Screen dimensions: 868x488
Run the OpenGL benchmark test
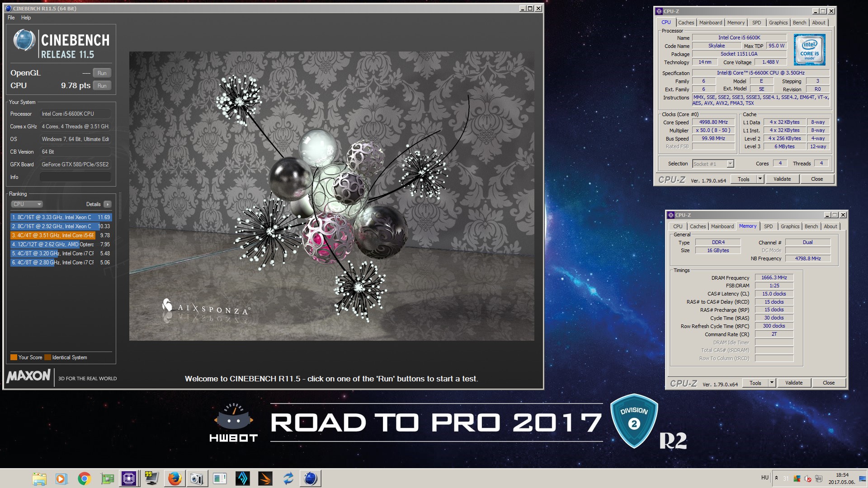(x=102, y=73)
